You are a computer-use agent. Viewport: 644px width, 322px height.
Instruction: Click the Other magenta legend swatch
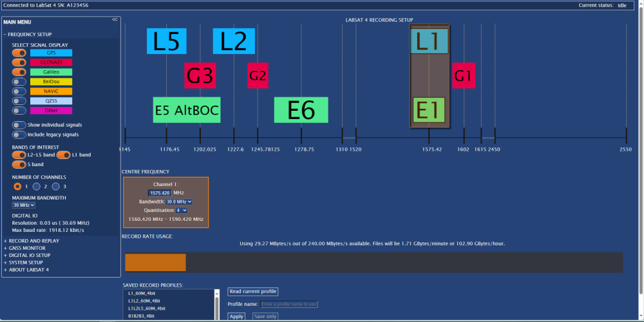pyautogui.click(x=52, y=111)
